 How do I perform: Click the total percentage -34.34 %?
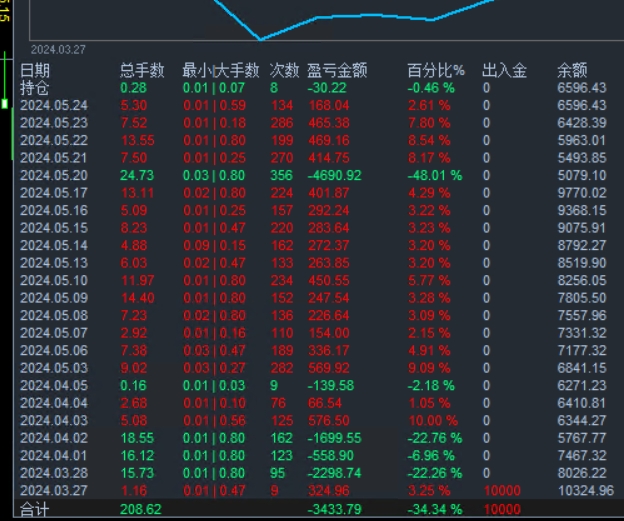pos(435,509)
